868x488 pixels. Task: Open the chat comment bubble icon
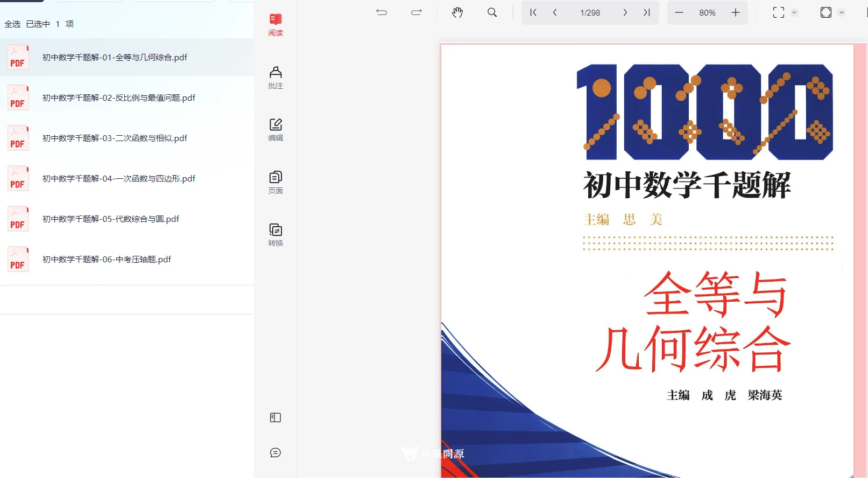(x=276, y=452)
